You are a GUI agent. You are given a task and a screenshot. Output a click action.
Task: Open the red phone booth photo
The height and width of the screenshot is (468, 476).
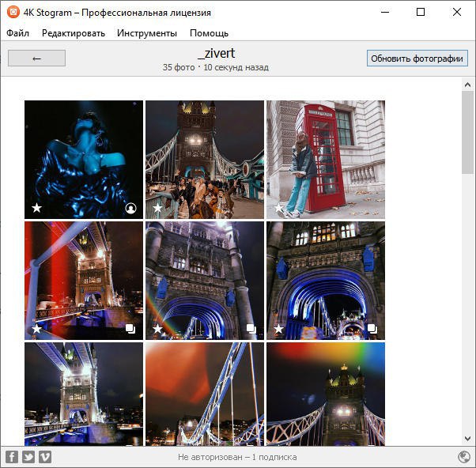pos(326,160)
